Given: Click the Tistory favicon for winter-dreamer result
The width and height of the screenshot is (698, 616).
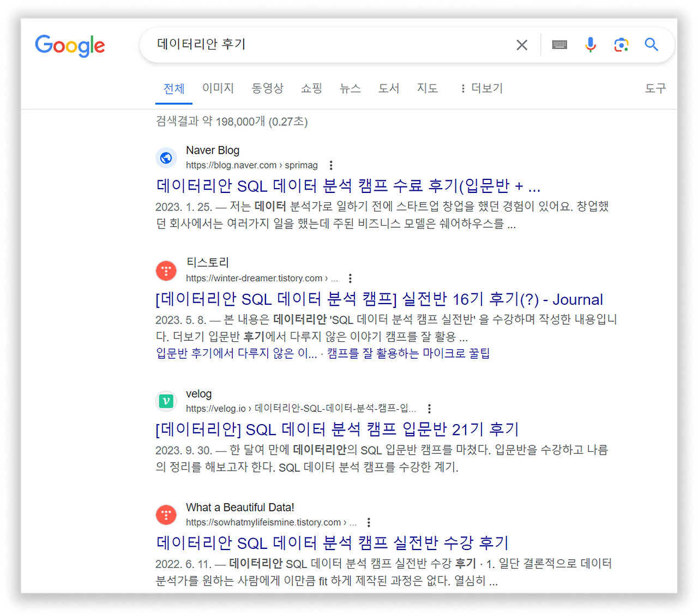Looking at the screenshot, I should (x=166, y=270).
